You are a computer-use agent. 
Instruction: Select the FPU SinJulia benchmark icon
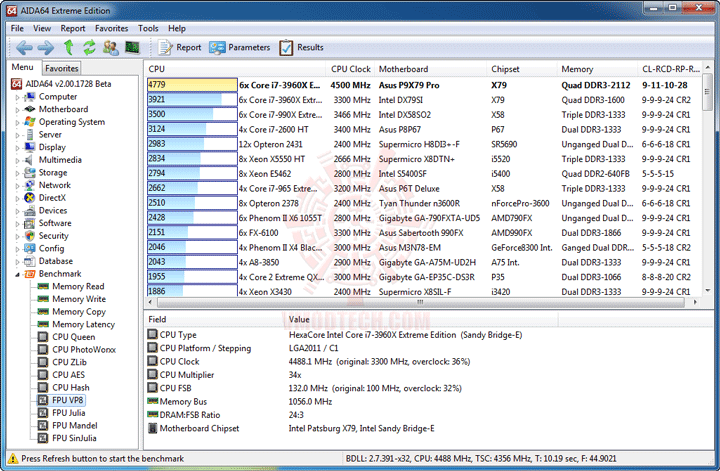(43, 438)
